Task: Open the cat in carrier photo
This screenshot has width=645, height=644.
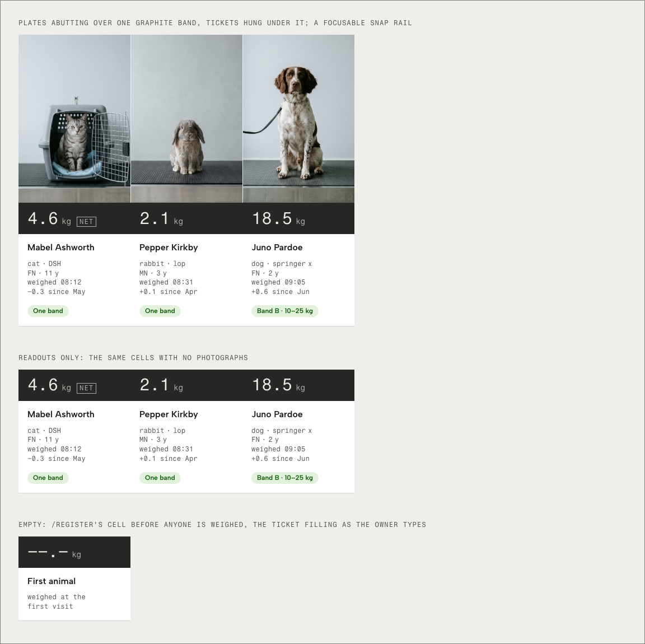Action: click(74, 119)
